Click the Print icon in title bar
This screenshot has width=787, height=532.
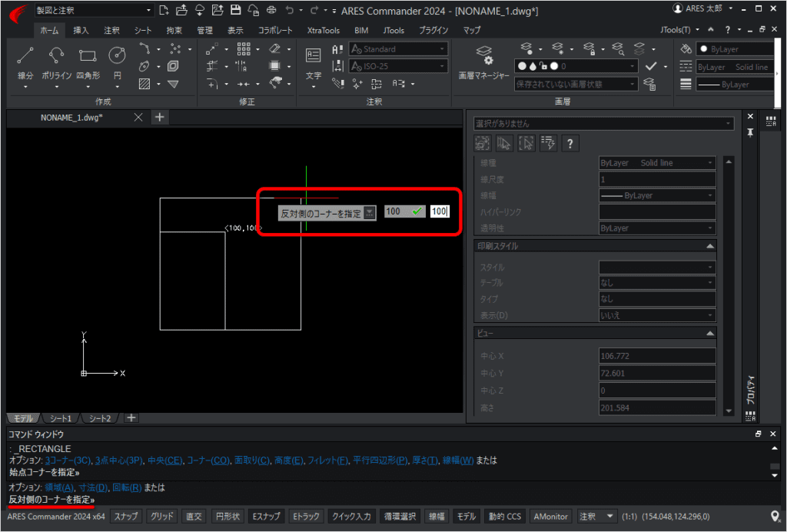pos(271,9)
